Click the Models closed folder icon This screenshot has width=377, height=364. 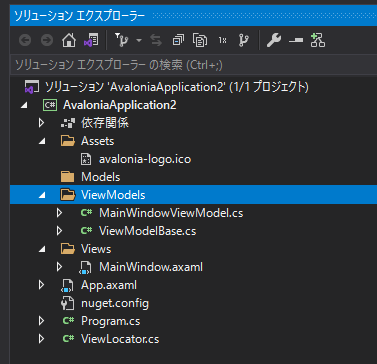[x=68, y=177]
